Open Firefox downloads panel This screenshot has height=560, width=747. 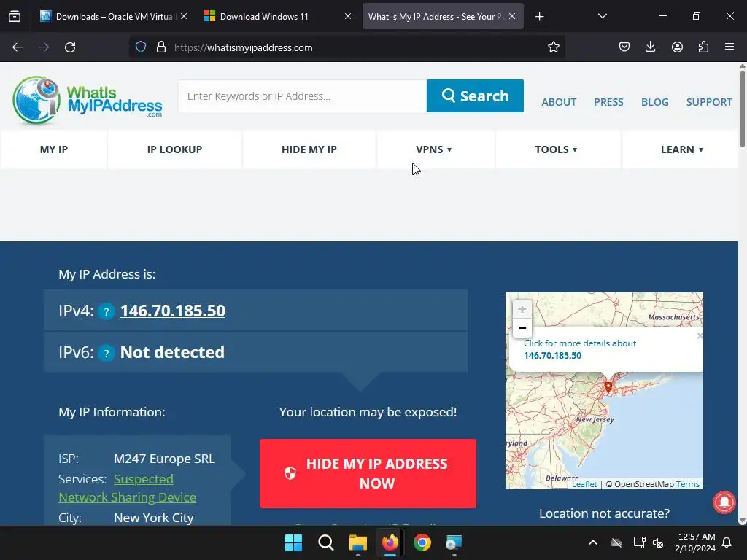click(650, 47)
